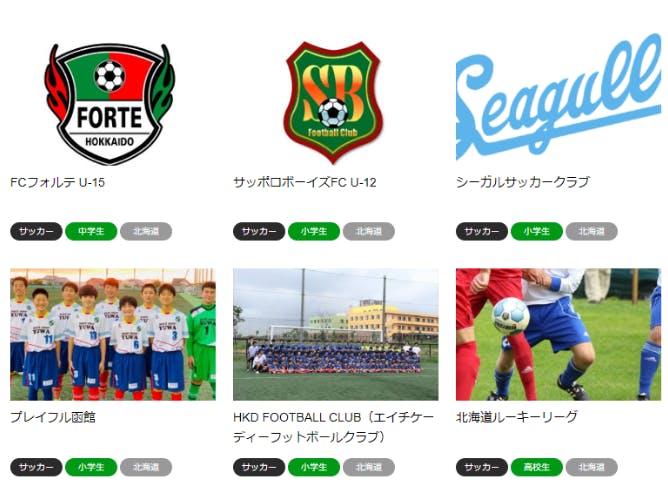
Task: Select the 北海道 tag under 北海道ルーキーリーグ
Action: pos(592,467)
